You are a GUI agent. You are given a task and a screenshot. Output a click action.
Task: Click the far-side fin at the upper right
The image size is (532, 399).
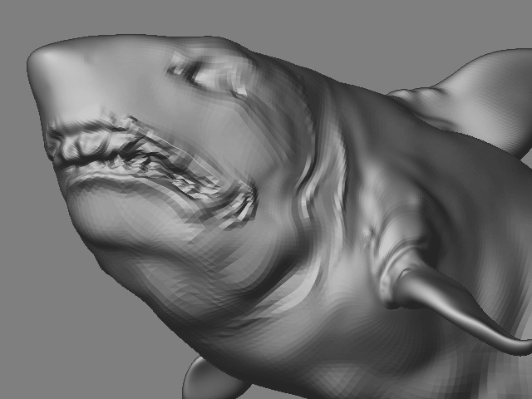click(x=475, y=98)
